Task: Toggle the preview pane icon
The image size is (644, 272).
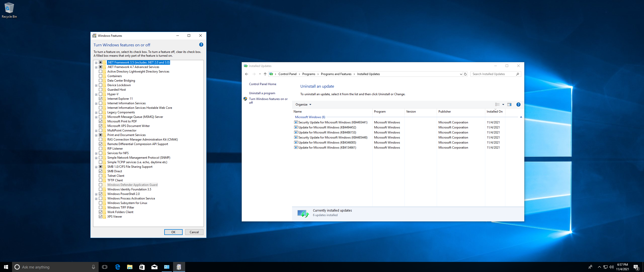Action: [509, 105]
